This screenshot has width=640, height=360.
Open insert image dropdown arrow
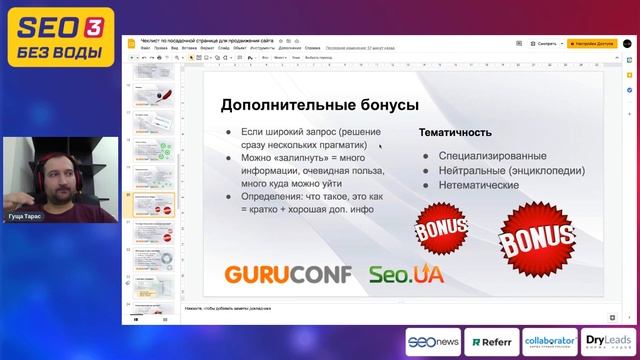point(211,58)
